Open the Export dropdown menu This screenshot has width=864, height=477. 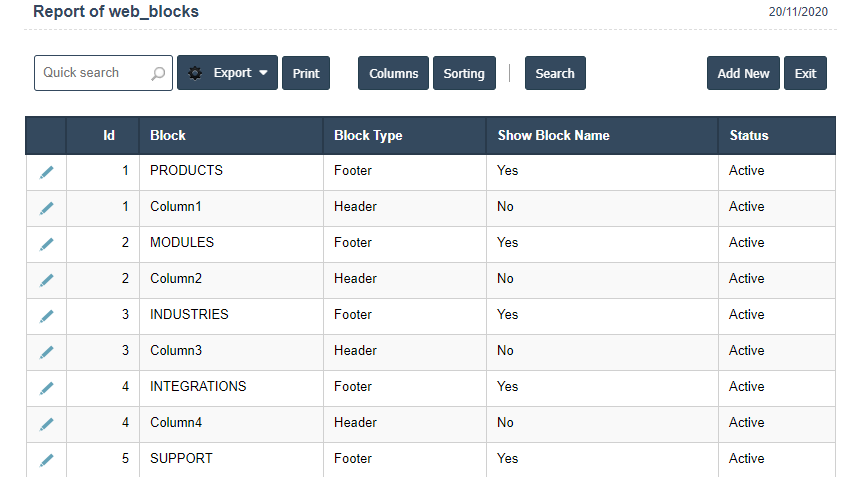point(227,73)
